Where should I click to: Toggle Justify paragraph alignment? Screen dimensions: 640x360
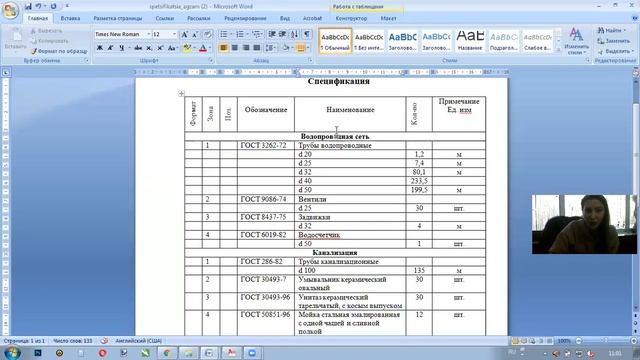pyautogui.click(x=257, y=48)
